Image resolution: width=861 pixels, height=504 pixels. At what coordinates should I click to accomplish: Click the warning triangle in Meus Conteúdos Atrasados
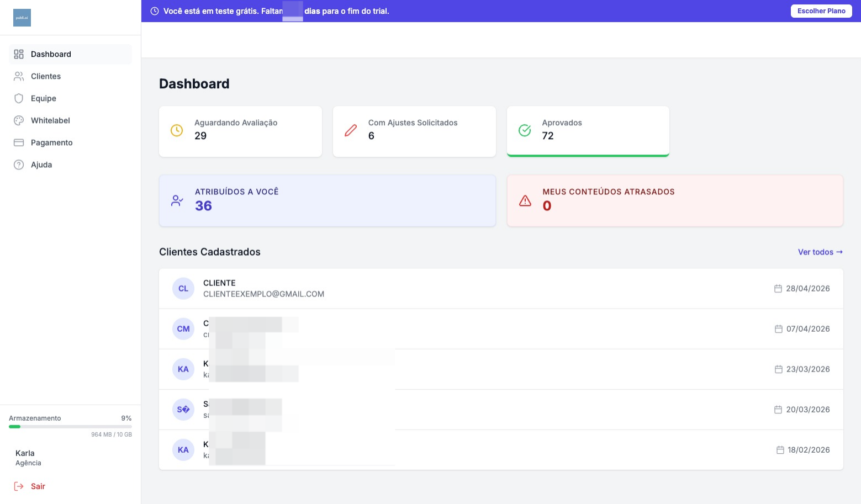point(525,200)
